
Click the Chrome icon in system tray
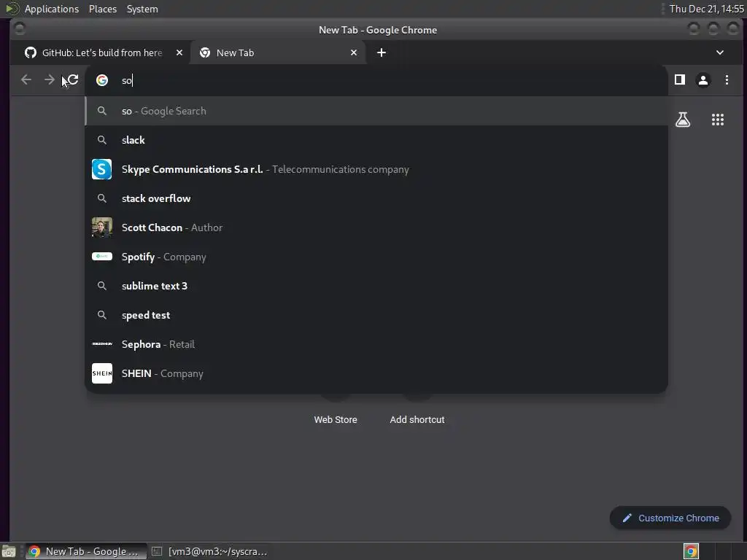point(691,551)
